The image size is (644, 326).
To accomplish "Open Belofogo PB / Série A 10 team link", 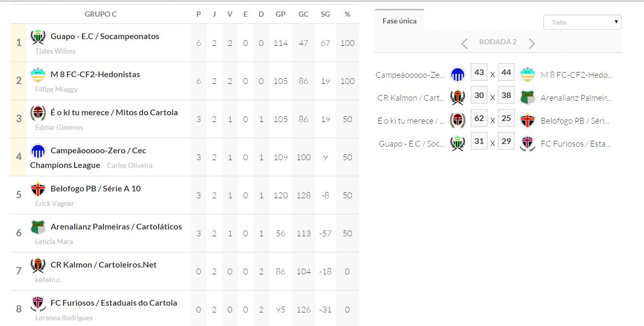I will (96, 189).
